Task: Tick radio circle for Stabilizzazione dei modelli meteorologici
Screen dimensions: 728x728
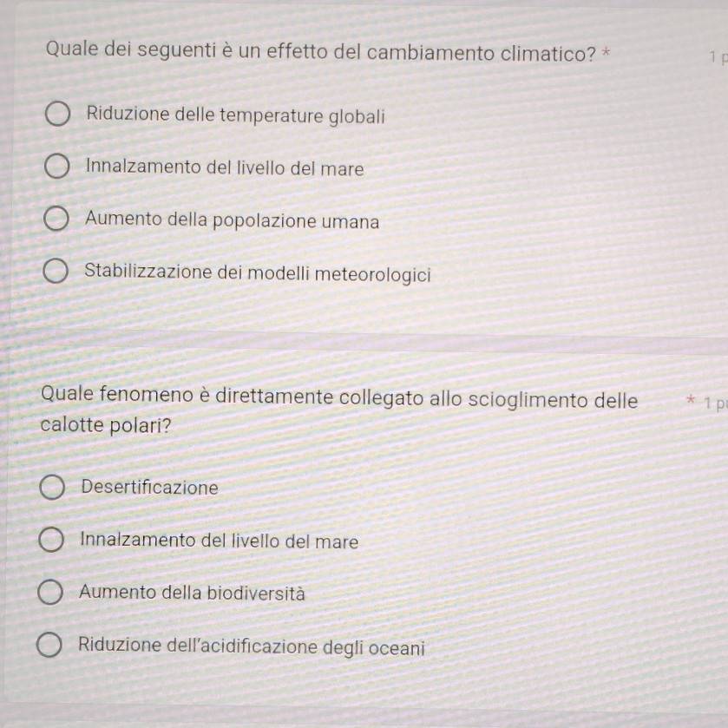Action: [x=55, y=272]
